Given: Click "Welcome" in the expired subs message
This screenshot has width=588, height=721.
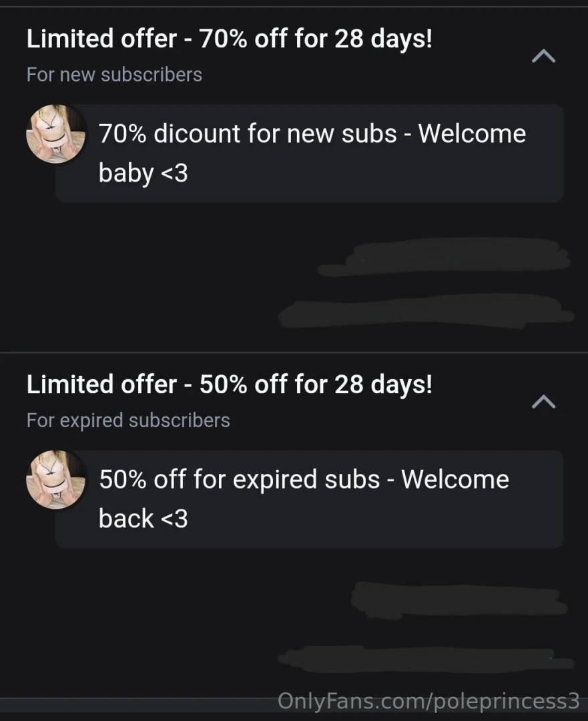Looking at the screenshot, I should [455, 479].
